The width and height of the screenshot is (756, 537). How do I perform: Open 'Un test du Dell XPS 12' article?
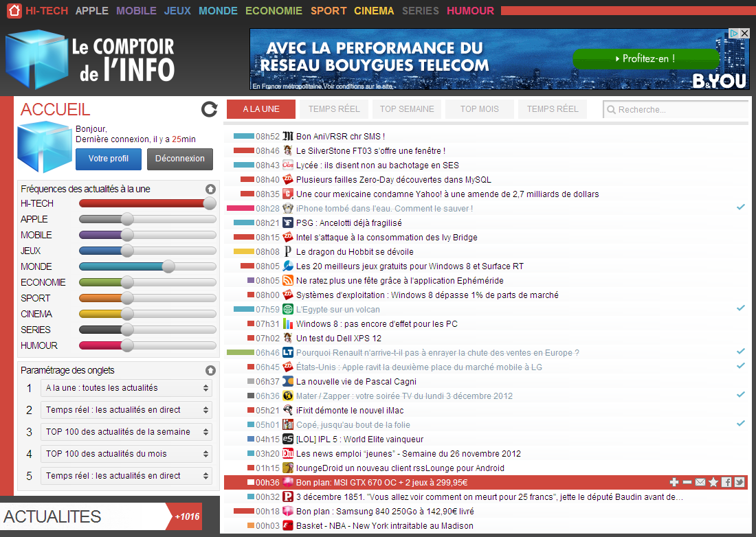tap(338, 339)
